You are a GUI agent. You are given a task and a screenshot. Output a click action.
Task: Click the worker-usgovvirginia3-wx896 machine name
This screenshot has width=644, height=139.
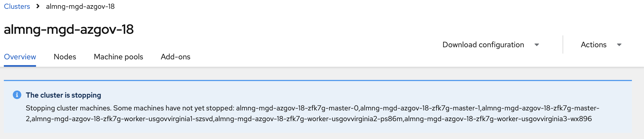(x=498, y=119)
